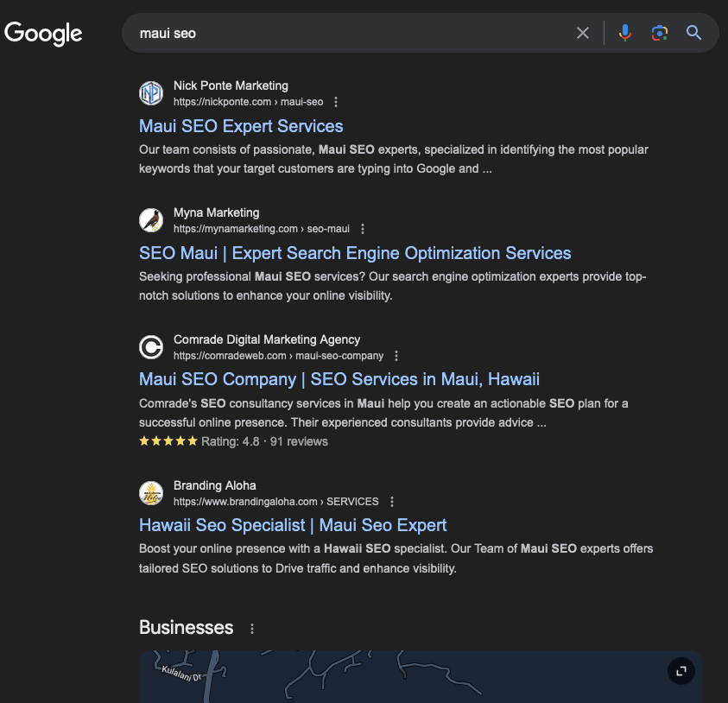Click the "Nick Ponte Marketing" site name
The image size is (728, 703).
click(231, 85)
